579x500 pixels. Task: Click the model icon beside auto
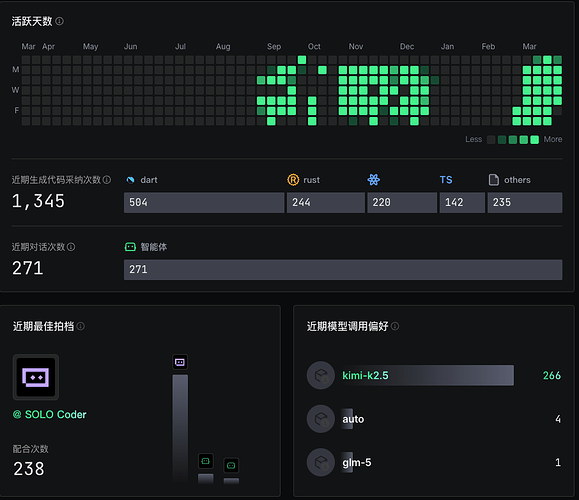[x=321, y=419]
